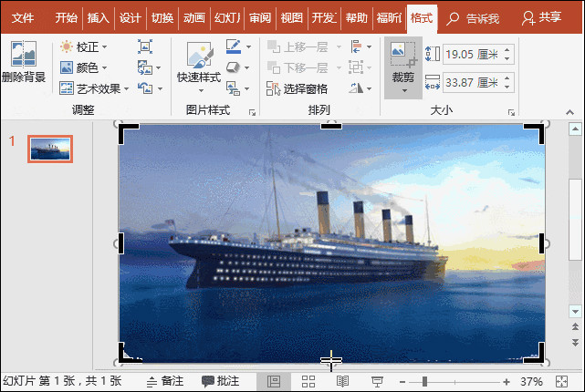Expand the Crop (裁剪) dropdown arrow

click(x=404, y=90)
